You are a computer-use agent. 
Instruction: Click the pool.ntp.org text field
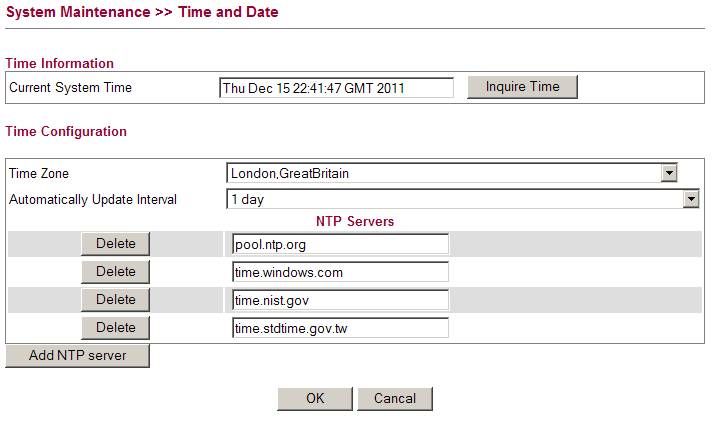(x=339, y=244)
